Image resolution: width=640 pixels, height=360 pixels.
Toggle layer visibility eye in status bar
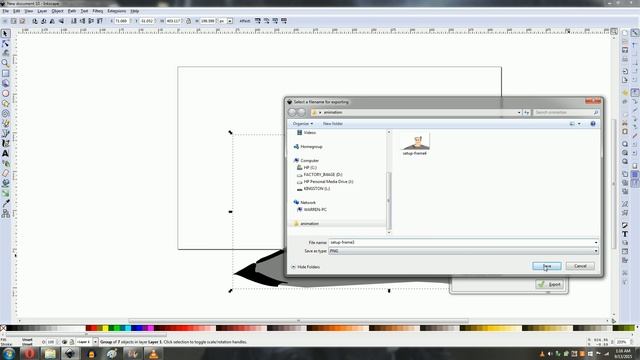64,342
